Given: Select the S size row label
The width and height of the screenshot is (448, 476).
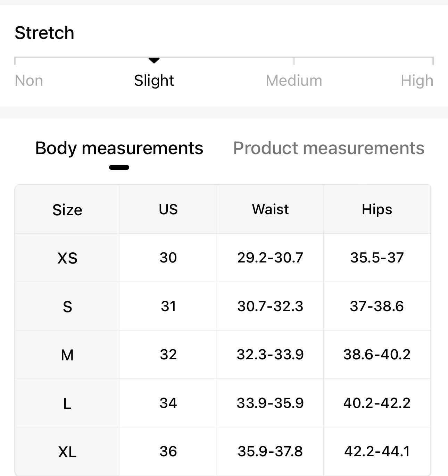Looking at the screenshot, I should click(67, 307).
